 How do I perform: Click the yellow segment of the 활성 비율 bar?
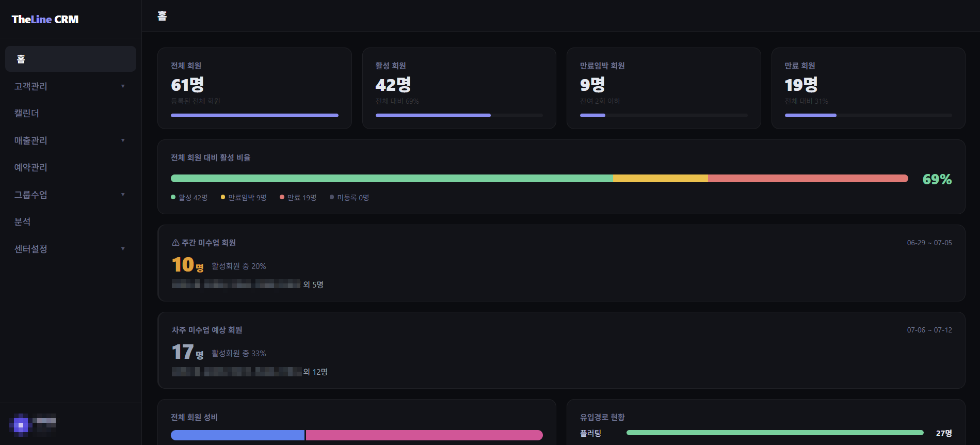661,179
